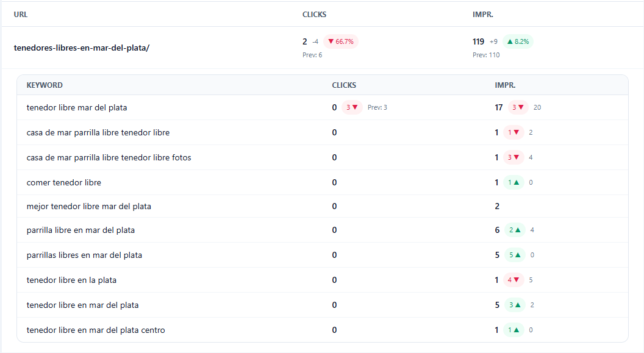Click impressions down badge for 'tenedor libre en la plata'
This screenshot has height=353, width=644.
pyautogui.click(x=514, y=280)
